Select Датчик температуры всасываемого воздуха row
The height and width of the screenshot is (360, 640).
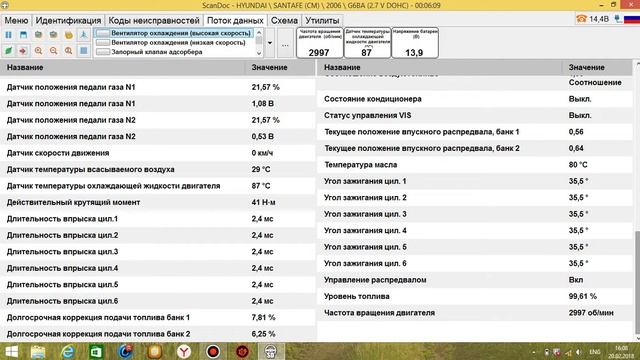[158, 169]
